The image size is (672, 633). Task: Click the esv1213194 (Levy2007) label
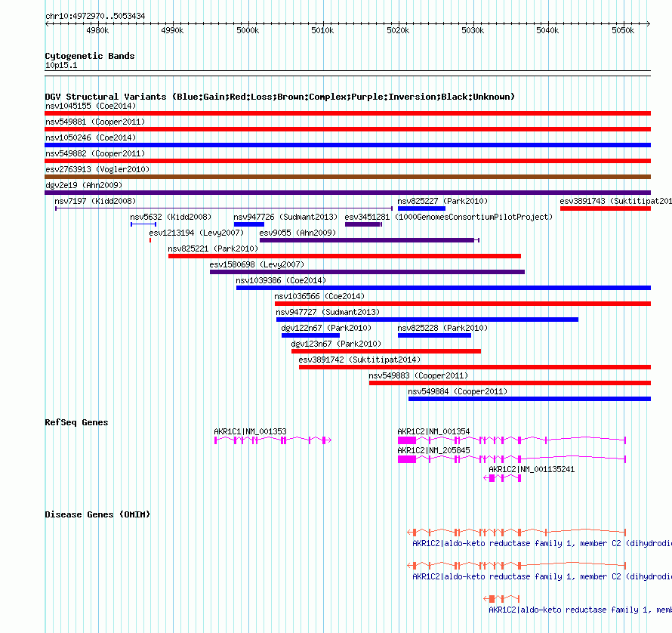click(196, 233)
